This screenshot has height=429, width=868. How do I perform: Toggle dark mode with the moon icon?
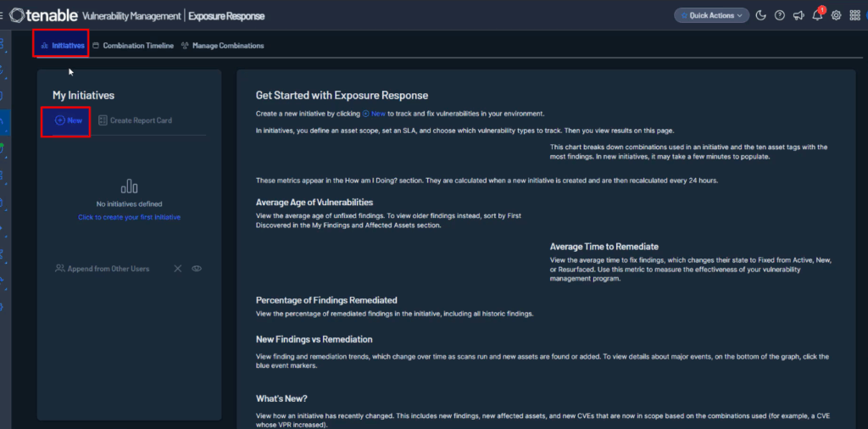pos(761,15)
